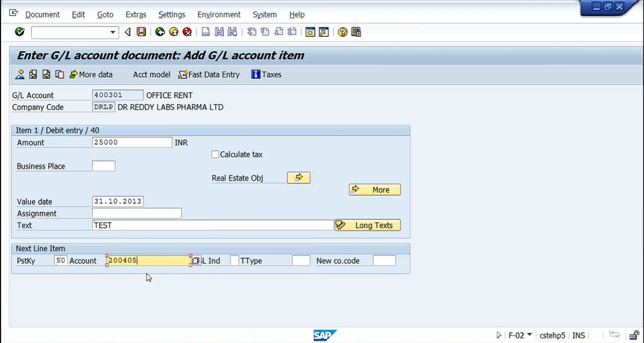Viewport: 644px width, 343px height.
Task: Click the green Back arrow icon
Action: (x=160, y=32)
